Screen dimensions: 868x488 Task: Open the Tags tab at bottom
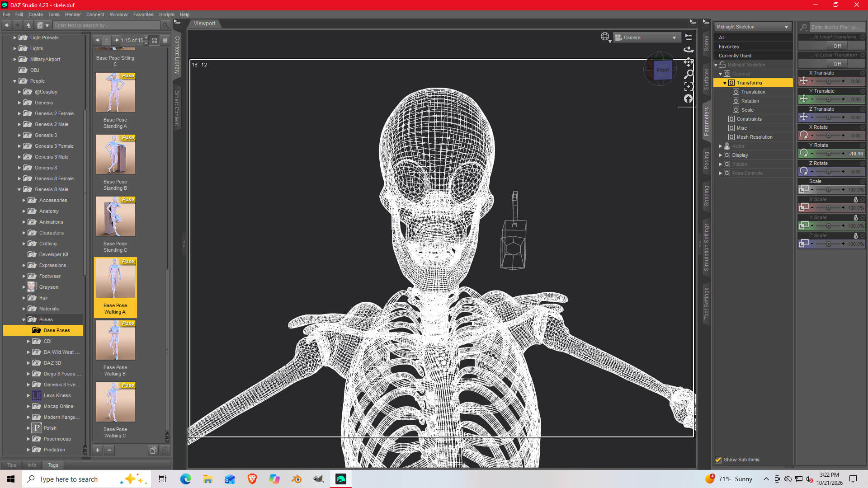[53, 465]
